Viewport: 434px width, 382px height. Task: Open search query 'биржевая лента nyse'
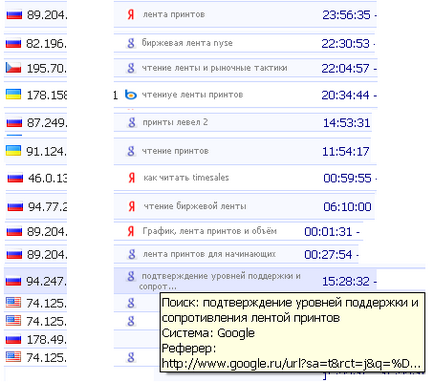pos(187,43)
